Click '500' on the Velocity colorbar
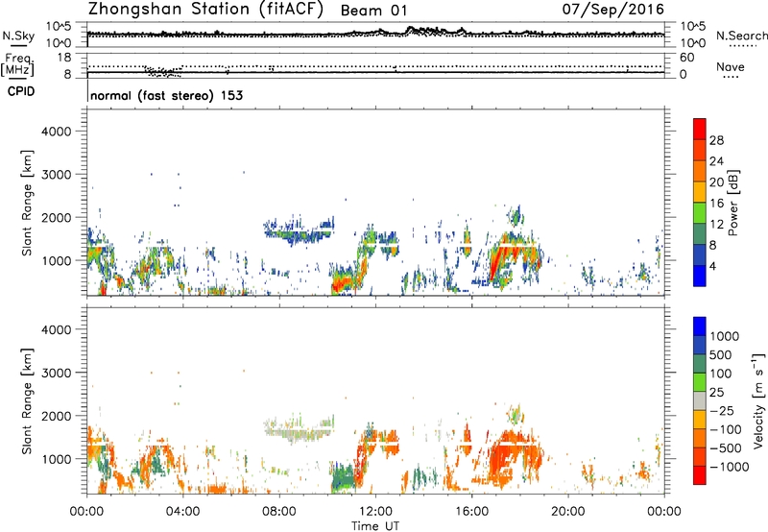Screen dimensions: 768x532 [x=721, y=355]
